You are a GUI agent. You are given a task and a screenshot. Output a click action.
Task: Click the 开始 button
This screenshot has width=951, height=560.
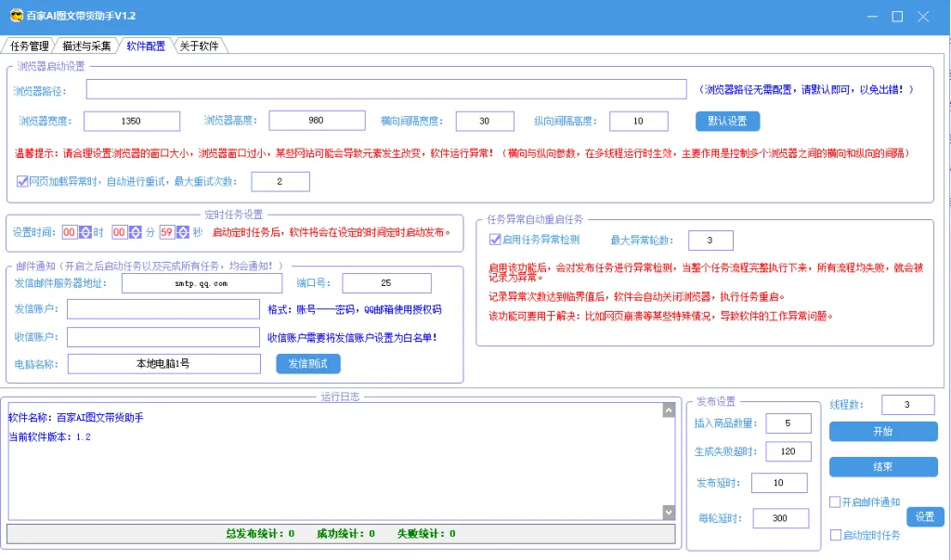coord(883,431)
